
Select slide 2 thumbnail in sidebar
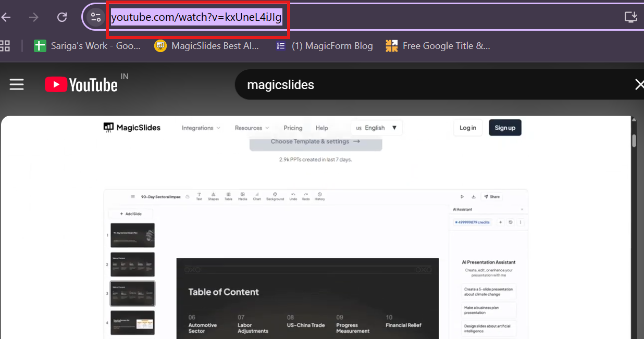tap(132, 265)
